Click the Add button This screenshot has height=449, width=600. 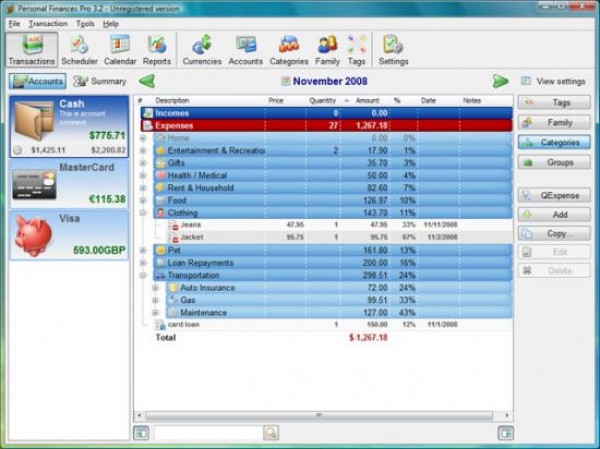554,215
